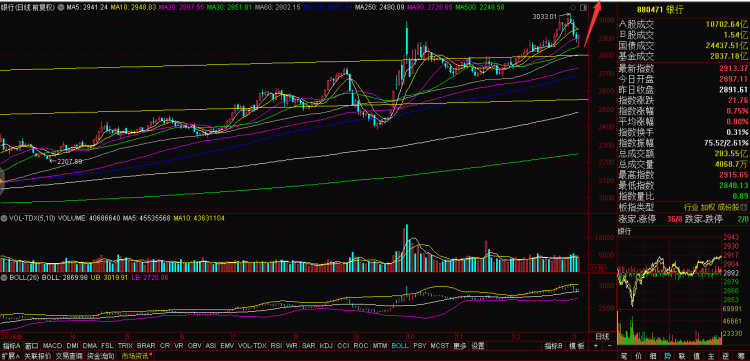
Task: Click the diamond icon above the chart
Action: point(573,8)
